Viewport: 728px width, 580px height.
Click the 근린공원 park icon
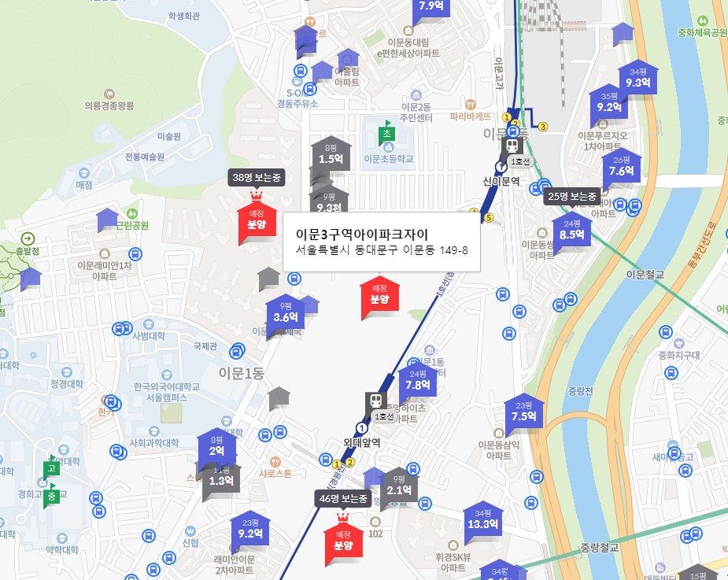coord(132,213)
